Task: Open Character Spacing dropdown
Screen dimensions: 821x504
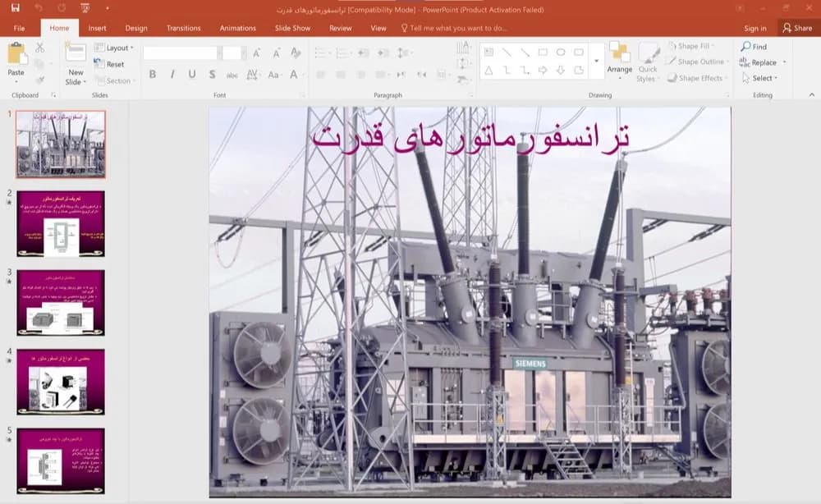Action: tap(252, 75)
